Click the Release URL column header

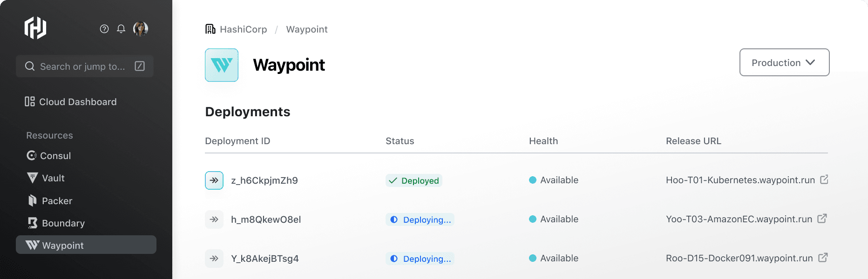point(693,141)
